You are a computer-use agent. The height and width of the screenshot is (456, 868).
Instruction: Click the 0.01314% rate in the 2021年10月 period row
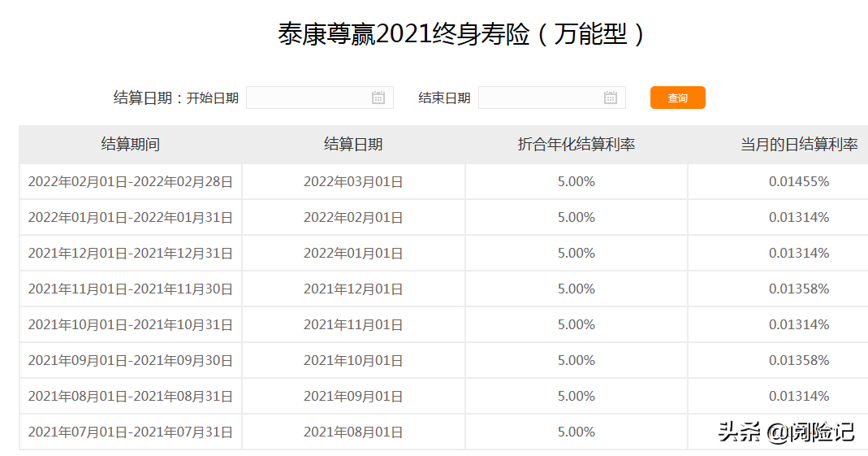[x=799, y=324]
